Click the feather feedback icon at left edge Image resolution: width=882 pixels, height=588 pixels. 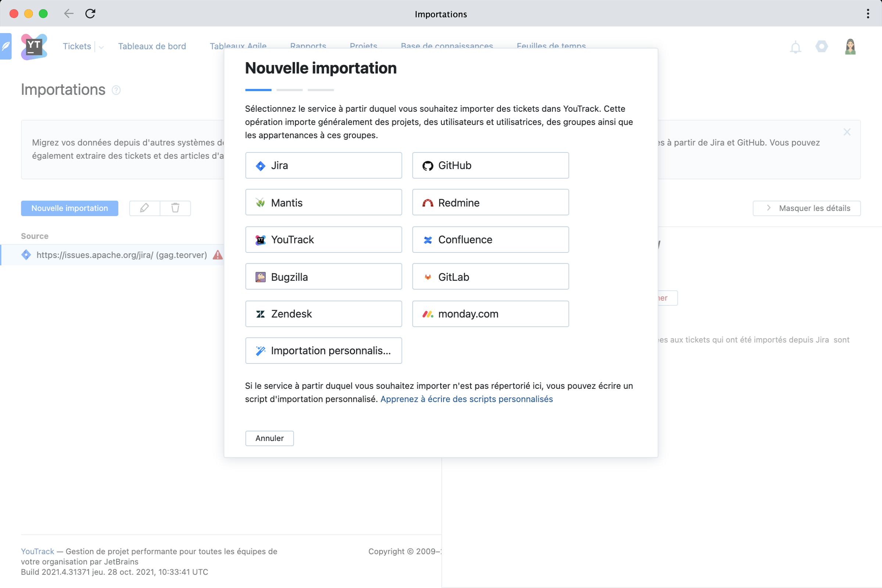[x=6, y=47]
